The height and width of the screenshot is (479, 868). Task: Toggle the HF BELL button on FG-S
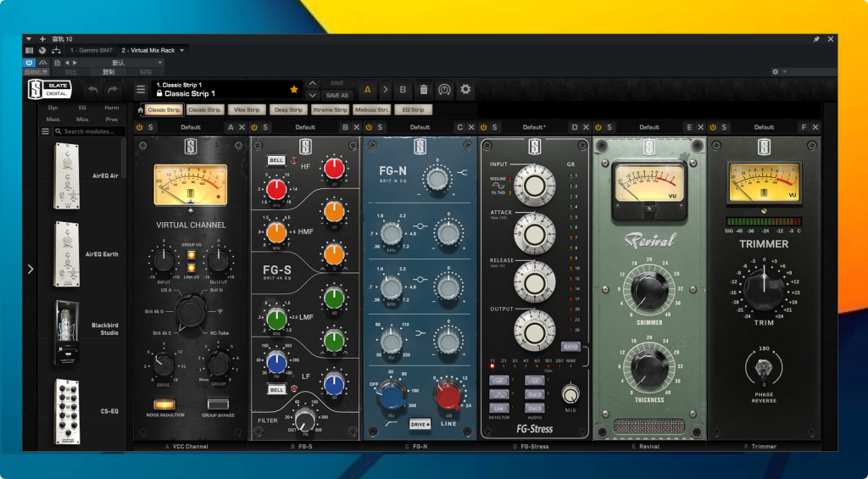point(275,160)
